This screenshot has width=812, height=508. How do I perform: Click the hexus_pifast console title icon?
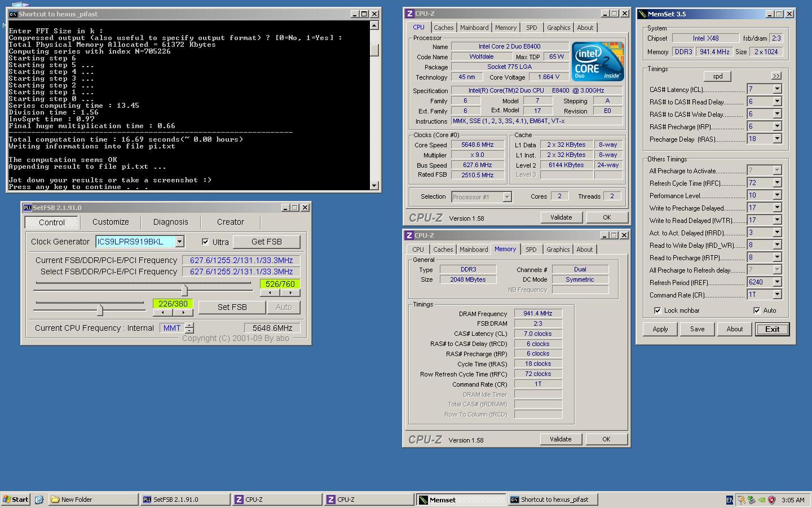tap(12, 14)
